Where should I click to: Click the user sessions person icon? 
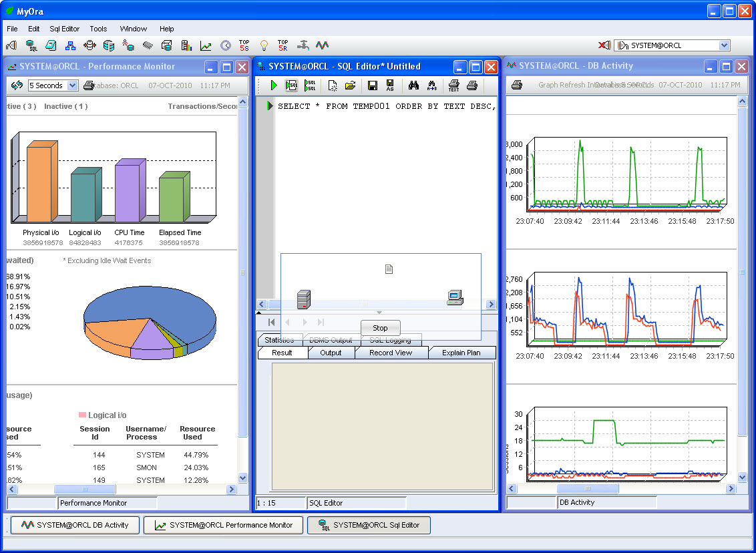pyautogui.click(x=128, y=45)
